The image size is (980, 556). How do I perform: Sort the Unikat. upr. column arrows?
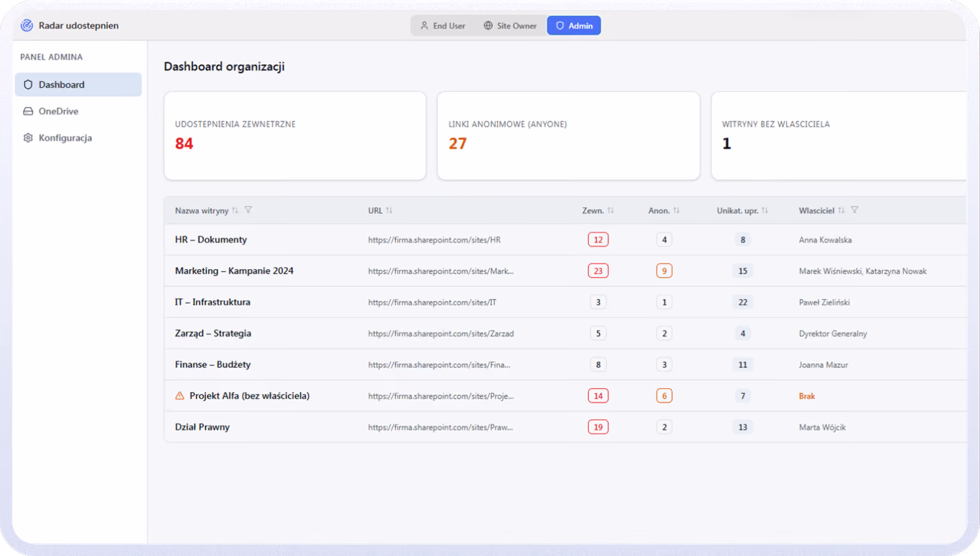pyautogui.click(x=765, y=211)
